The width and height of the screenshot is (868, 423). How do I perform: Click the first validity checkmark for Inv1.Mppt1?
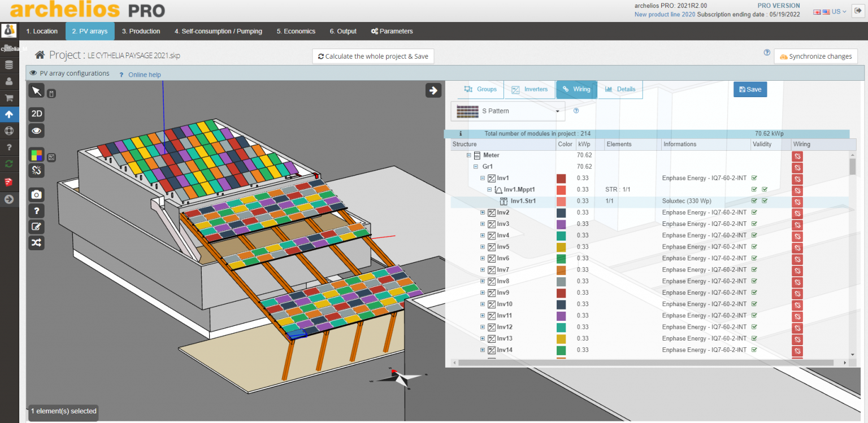(x=754, y=189)
